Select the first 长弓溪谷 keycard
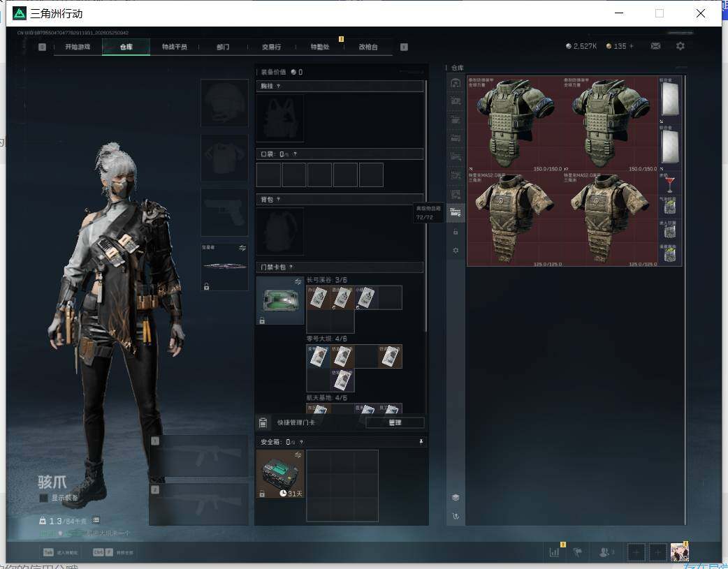The width and height of the screenshot is (728, 569). [318, 297]
